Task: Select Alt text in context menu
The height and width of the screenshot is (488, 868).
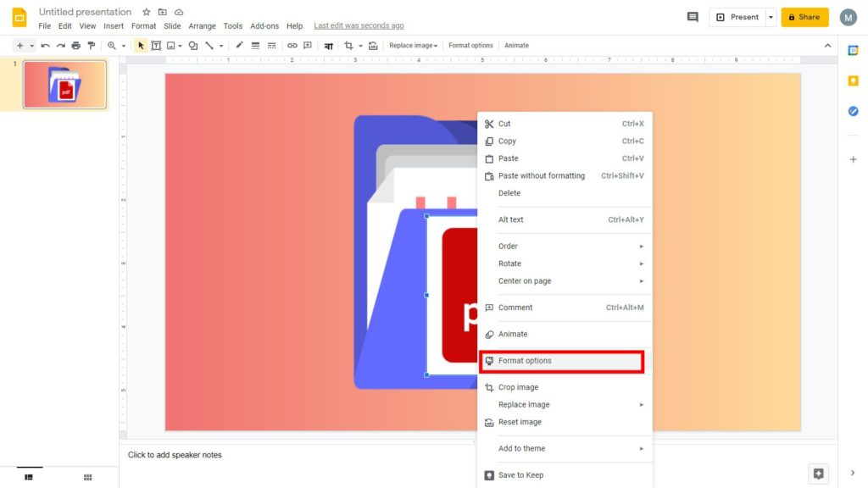Action: tap(565, 219)
